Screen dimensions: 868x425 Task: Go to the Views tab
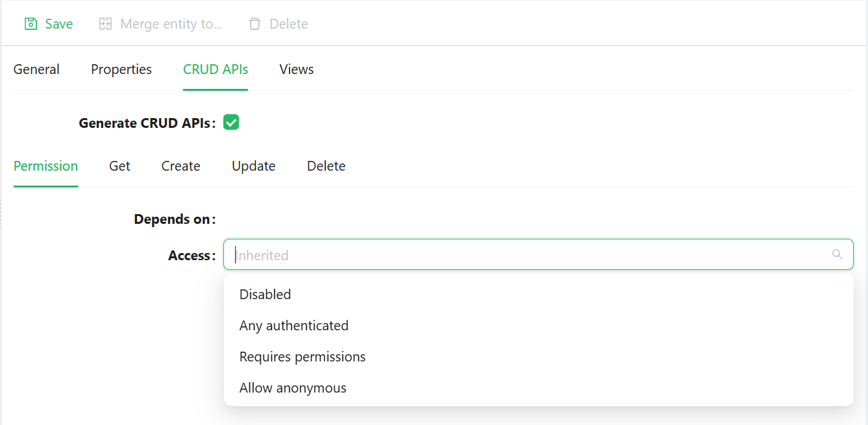click(x=297, y=69)
